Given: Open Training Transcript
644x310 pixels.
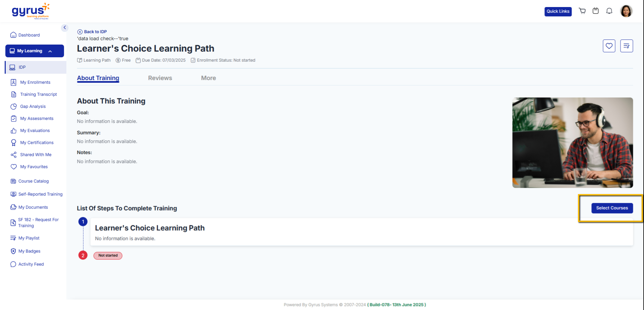Looking at the screenshot, I should click(34, 95).
